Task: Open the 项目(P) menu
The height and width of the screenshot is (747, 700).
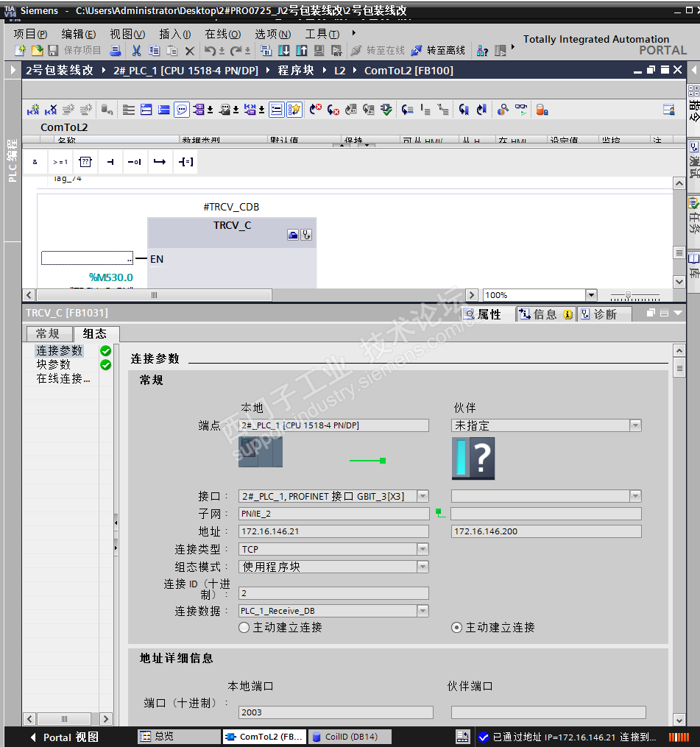Action: click(30, 34)
